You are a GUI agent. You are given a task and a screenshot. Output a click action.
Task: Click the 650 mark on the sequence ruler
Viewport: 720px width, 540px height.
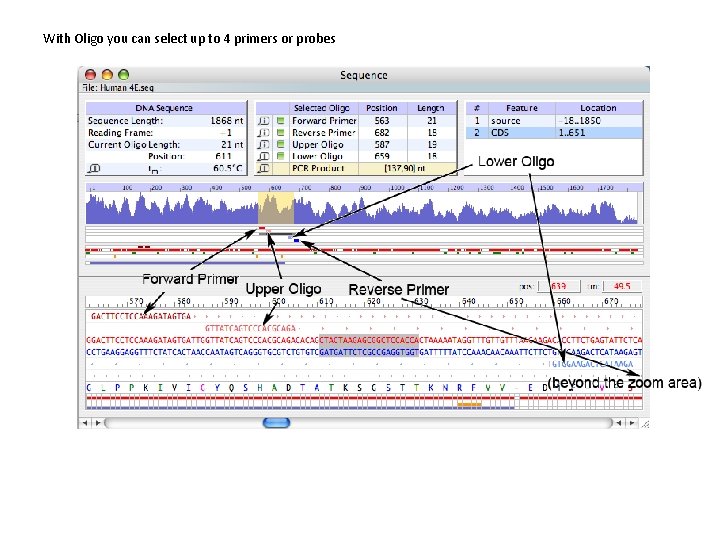pos(516,302)
